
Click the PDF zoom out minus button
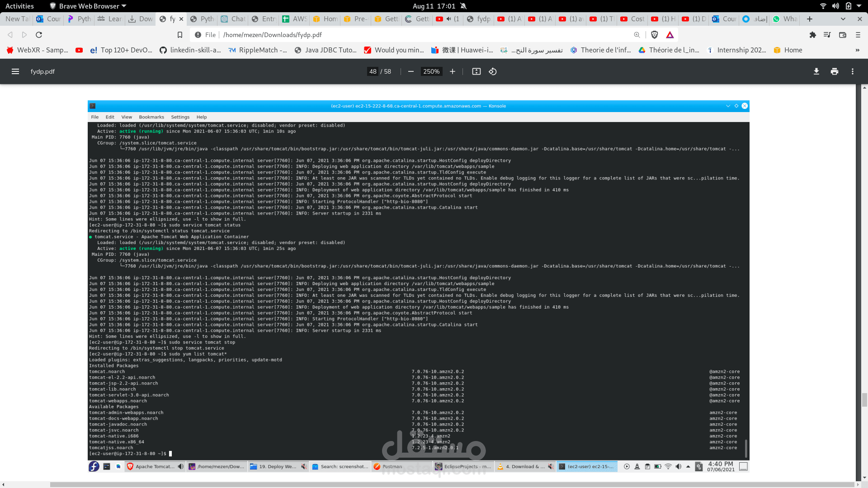[410, 71]
